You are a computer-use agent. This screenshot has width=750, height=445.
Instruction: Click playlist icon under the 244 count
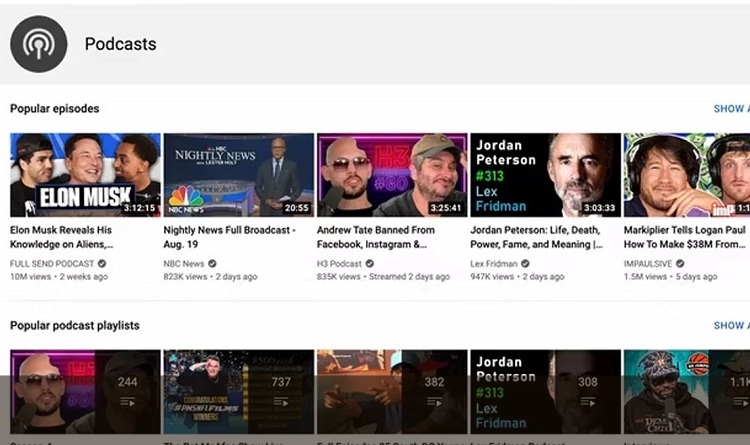tap(128, 402)
